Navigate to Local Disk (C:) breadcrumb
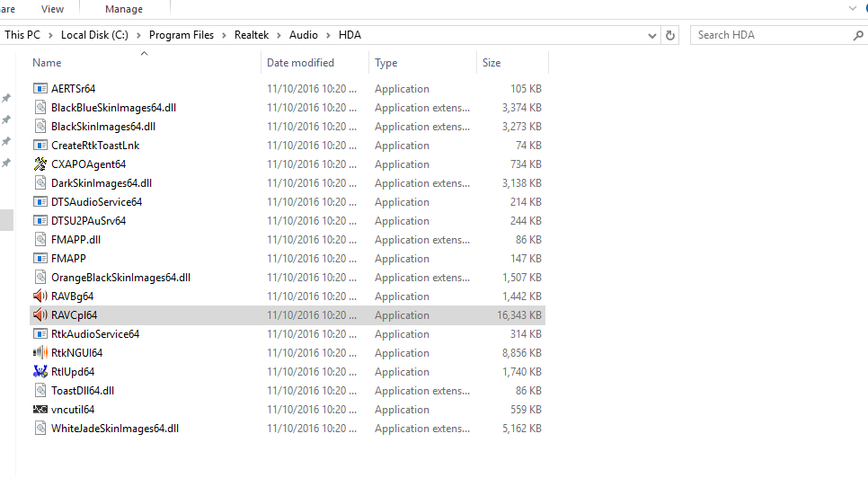 [x=94, y=35]
